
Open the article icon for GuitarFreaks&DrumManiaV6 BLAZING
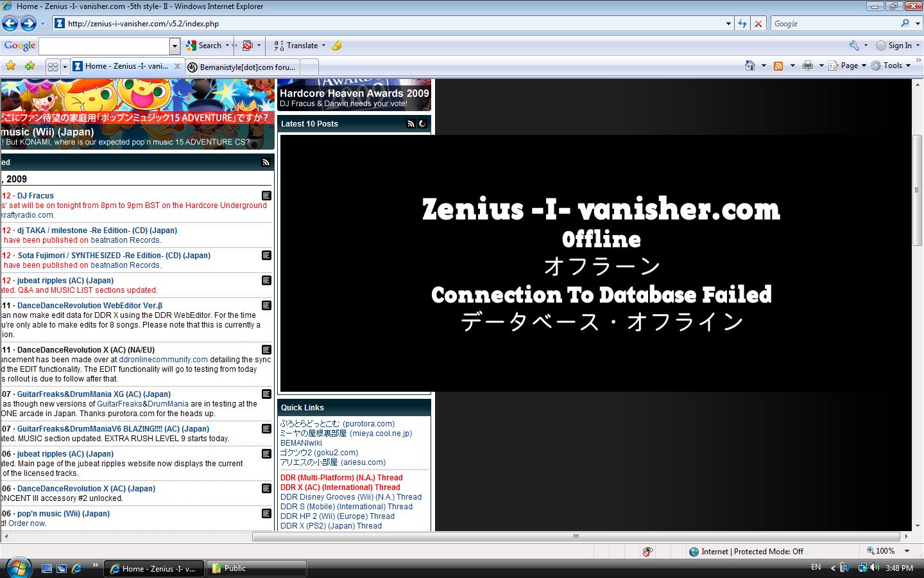(x=266, y=428)
